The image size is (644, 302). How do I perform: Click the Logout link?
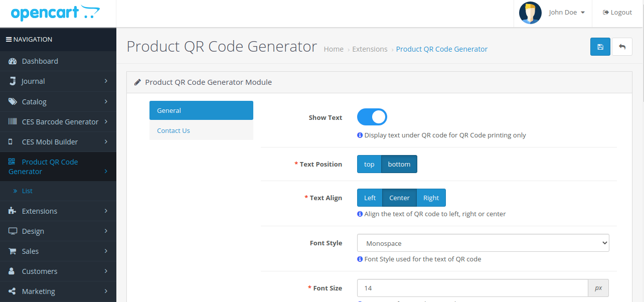pos(617,13)
